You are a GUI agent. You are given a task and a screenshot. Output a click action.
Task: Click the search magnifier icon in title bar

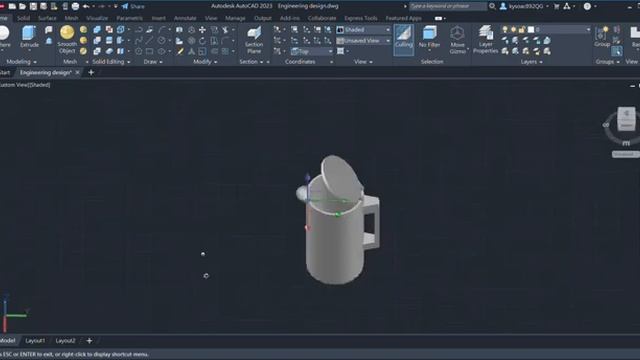point(492,6)
